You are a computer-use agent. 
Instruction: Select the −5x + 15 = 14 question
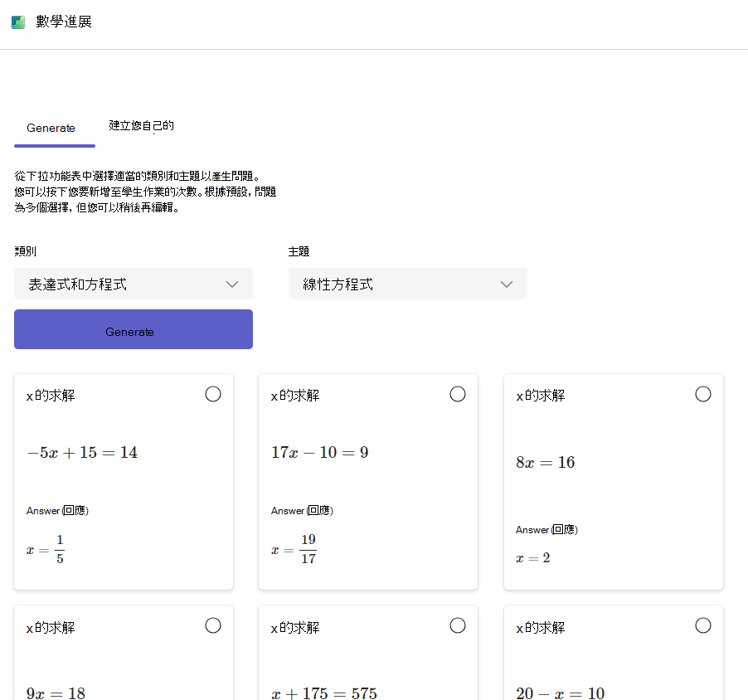(x=213, y=394)
